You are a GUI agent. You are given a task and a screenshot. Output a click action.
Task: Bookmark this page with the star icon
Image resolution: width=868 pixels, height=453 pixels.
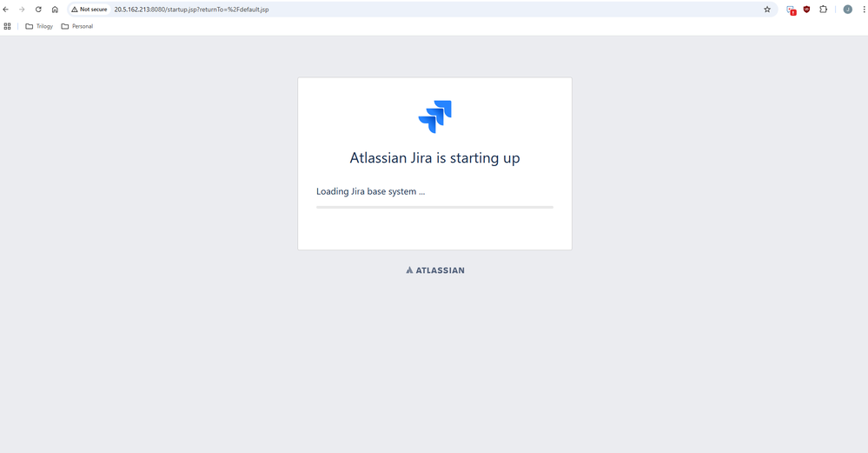click(767, 10)
